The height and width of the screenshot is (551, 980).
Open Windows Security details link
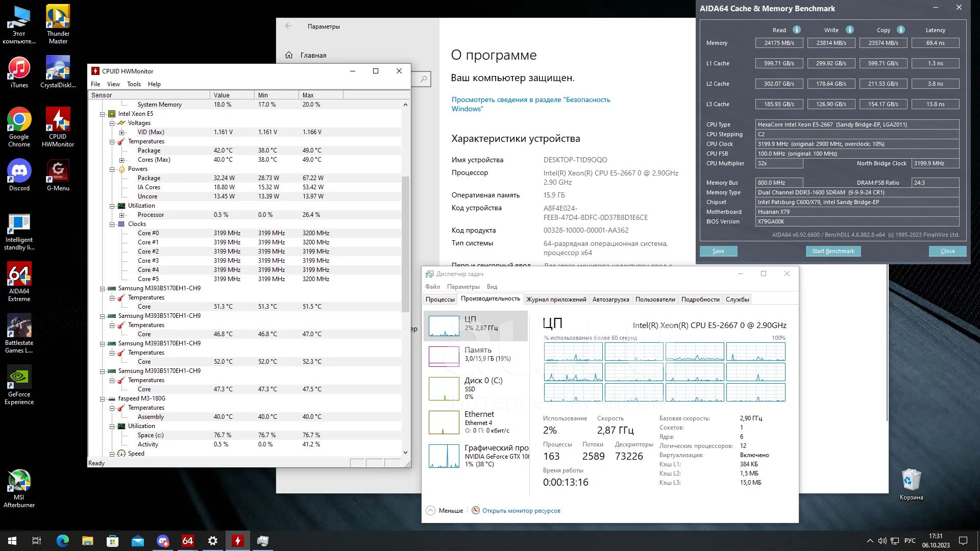pos(531,104)
